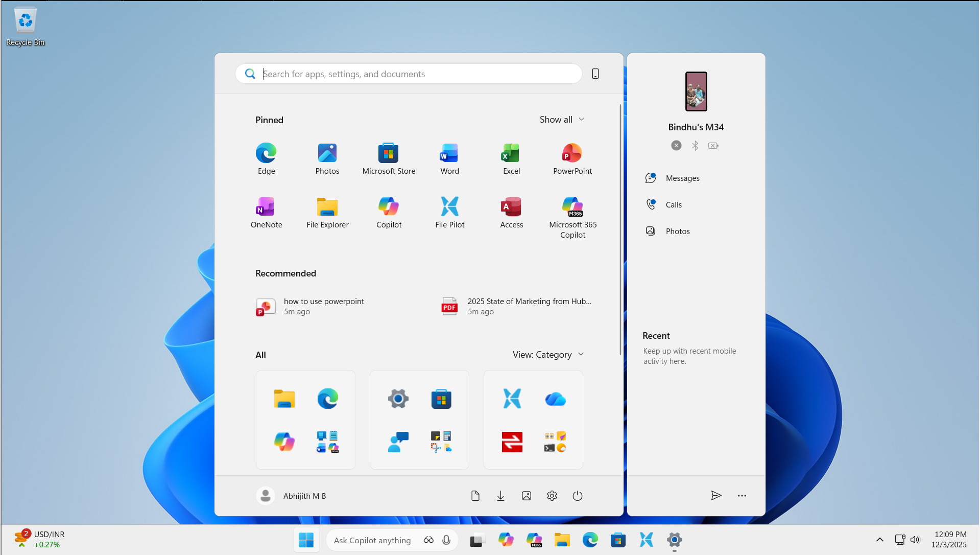This screenshot has height=555, width=980.
Task: Toggle the mobile device panel beside search
Action: 595,74
